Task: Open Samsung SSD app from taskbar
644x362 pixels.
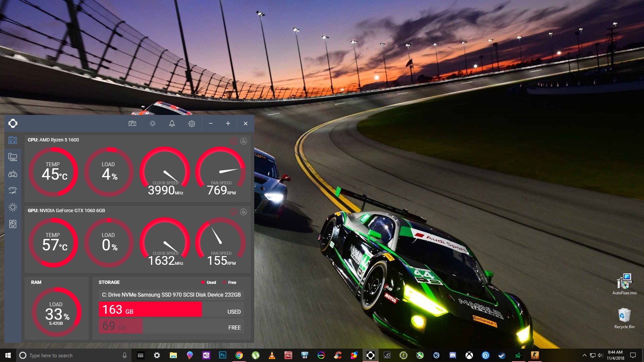Action: [x=141, y=355]
